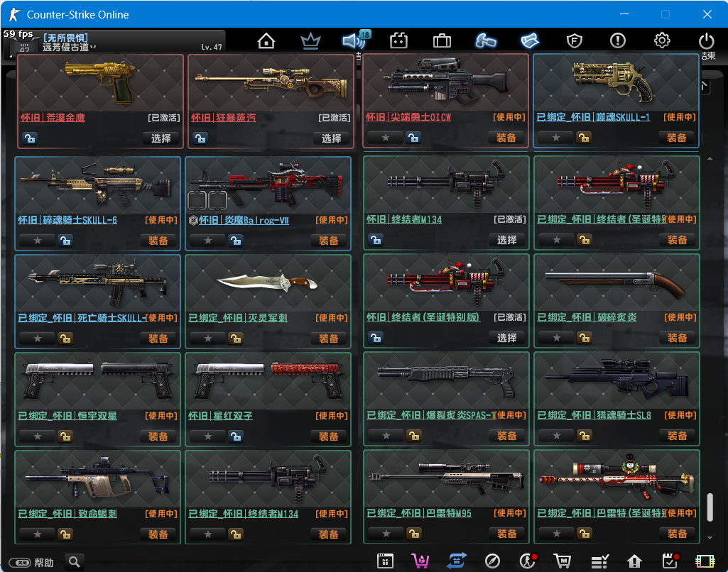
Task: Open the 死亡骑士SKULL weapon name link
Action: point(82,318)
